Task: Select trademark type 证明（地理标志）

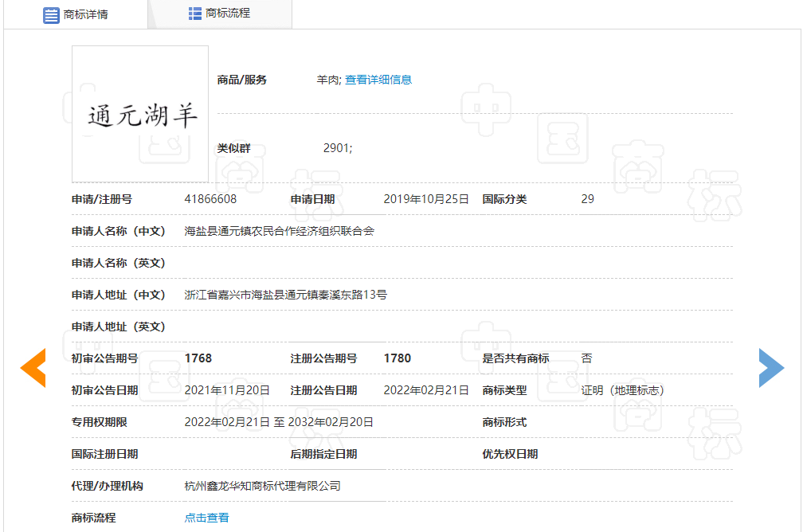Action: pyautogui.click(x=622, y=390)
